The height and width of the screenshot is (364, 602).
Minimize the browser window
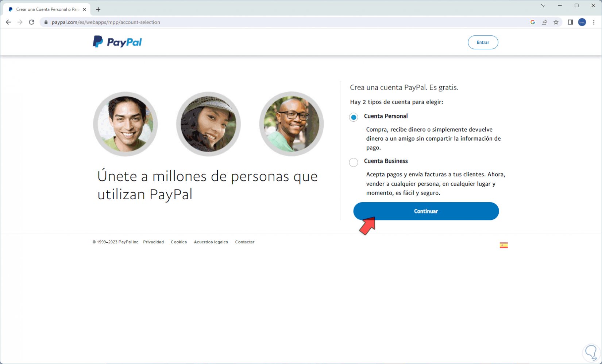[x=560, y=5]
